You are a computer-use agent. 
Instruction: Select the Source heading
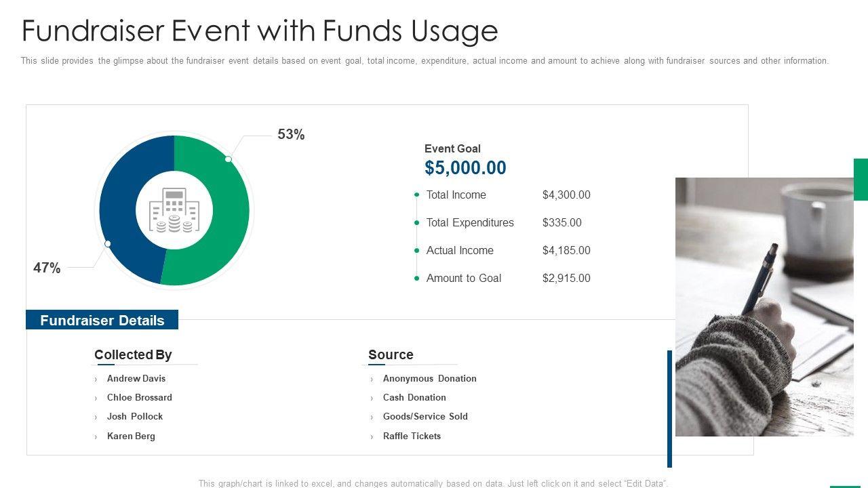point(391,354)
